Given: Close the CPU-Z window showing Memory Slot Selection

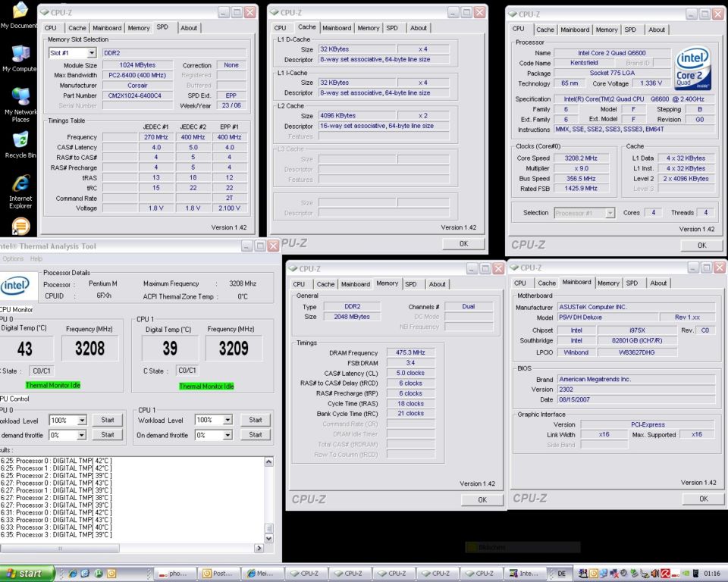Looking at the screenshot, I should click(x=249, y=13).
